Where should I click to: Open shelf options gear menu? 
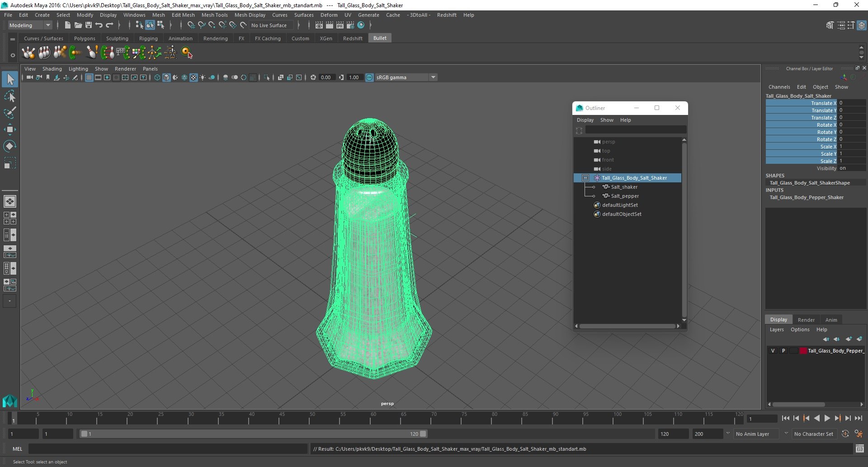click(13, 56)
